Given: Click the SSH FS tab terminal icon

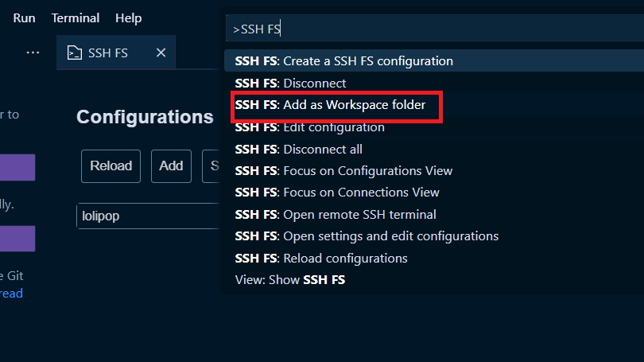Looking at the screenshot, I should pos(74,53).
